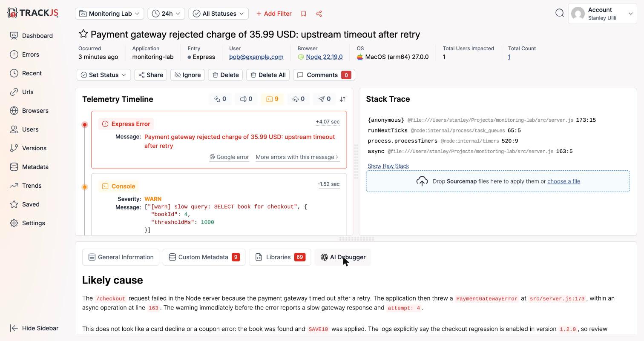Click choose a file for sourcemap

tap(563, 181)
